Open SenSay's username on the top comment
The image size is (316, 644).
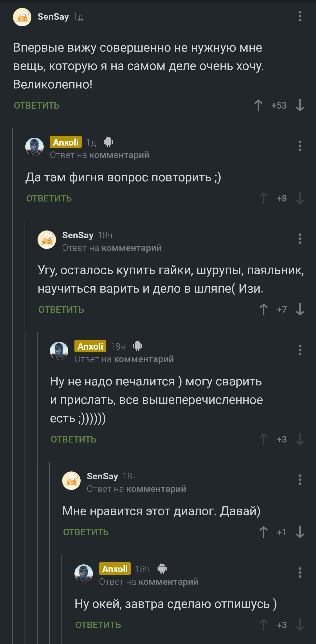point(53,17)
